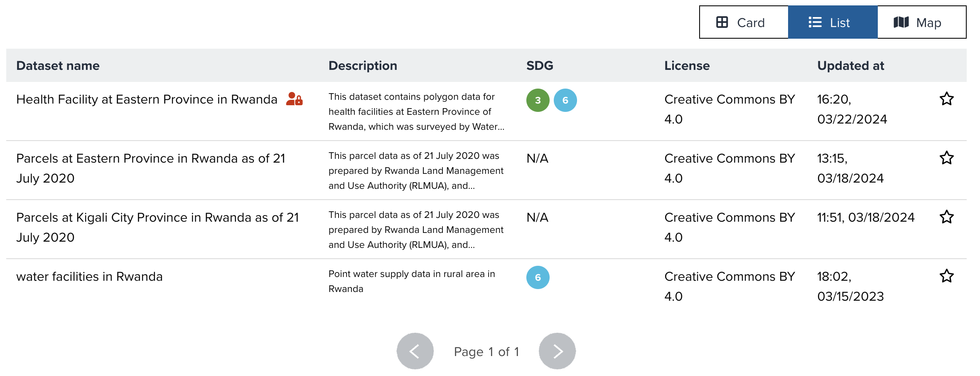This screenshot has width=980, height=376.
Task: Click the previous page arrow
Action: click(x=415, y=351)
